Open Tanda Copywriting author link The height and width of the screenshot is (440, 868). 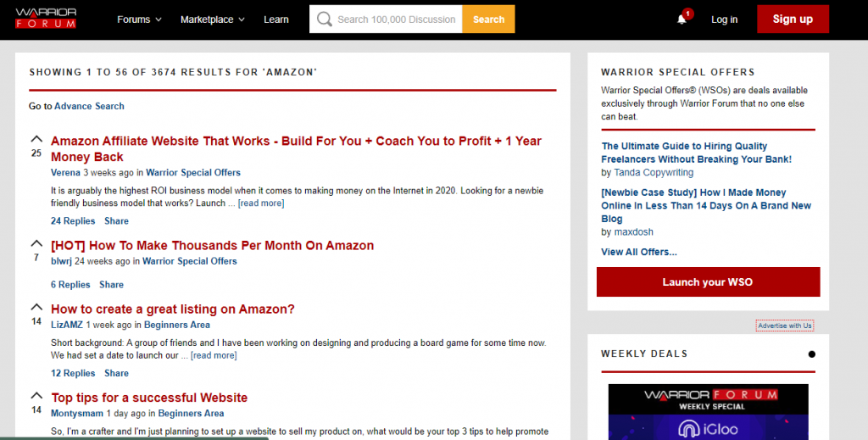654,173
